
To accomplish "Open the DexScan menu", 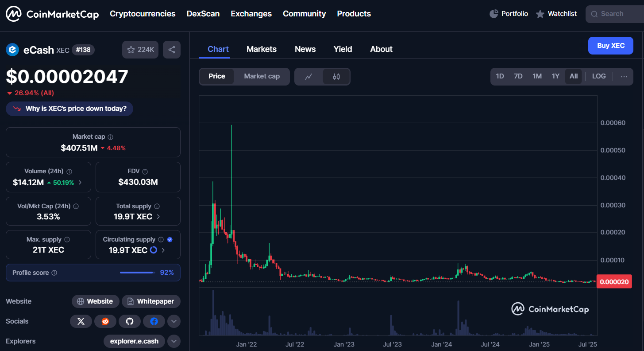I will click(x=203, y=14).
